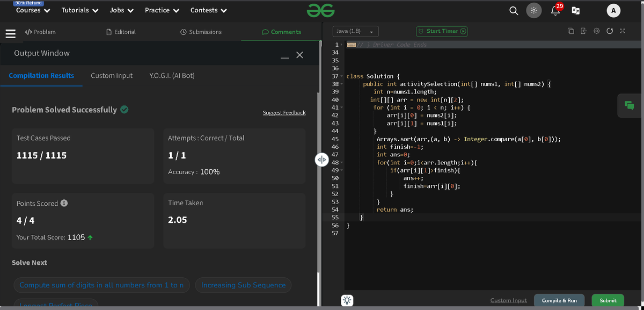Click the language translate icon

[x=576, y=10]
